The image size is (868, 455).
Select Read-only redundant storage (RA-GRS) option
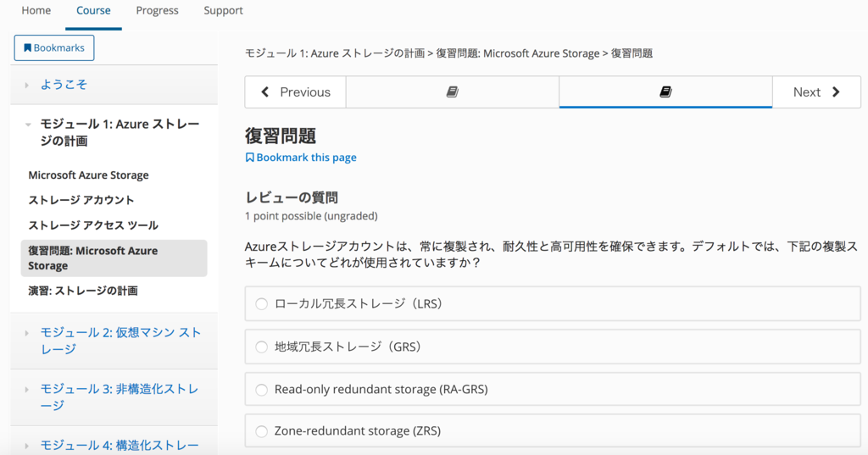click(261, 390)
